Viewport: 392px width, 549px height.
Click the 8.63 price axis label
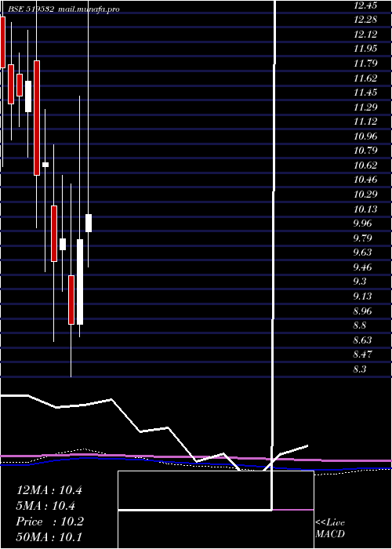pyautogui.click(x=362, y=340)
